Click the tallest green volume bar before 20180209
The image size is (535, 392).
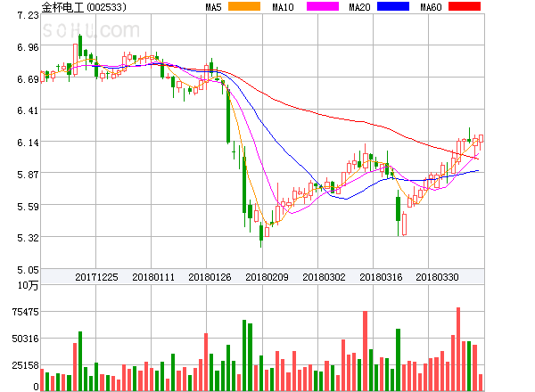[244, 355]
